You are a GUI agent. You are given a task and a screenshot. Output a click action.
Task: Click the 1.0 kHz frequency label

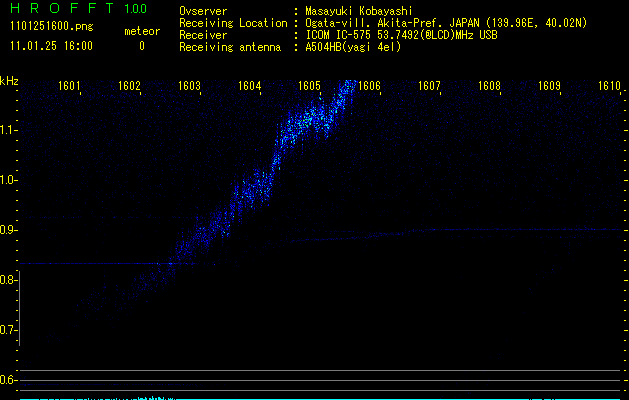coord(9,180)
